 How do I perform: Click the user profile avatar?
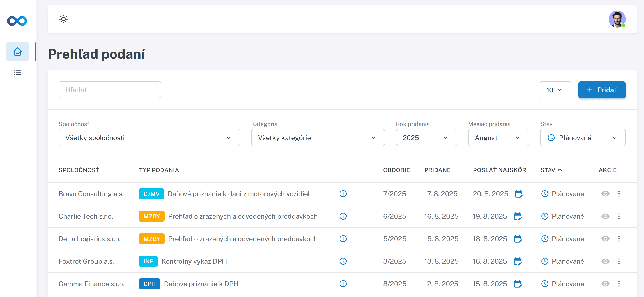617,19
